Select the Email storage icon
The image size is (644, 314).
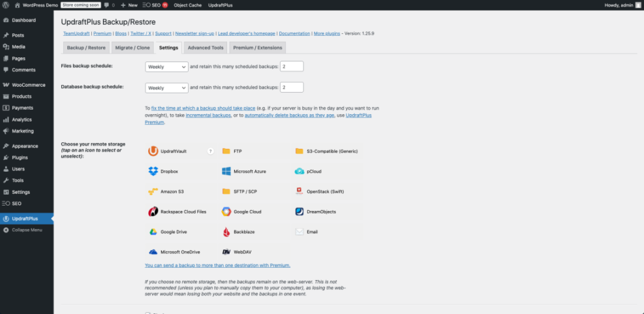299,232
